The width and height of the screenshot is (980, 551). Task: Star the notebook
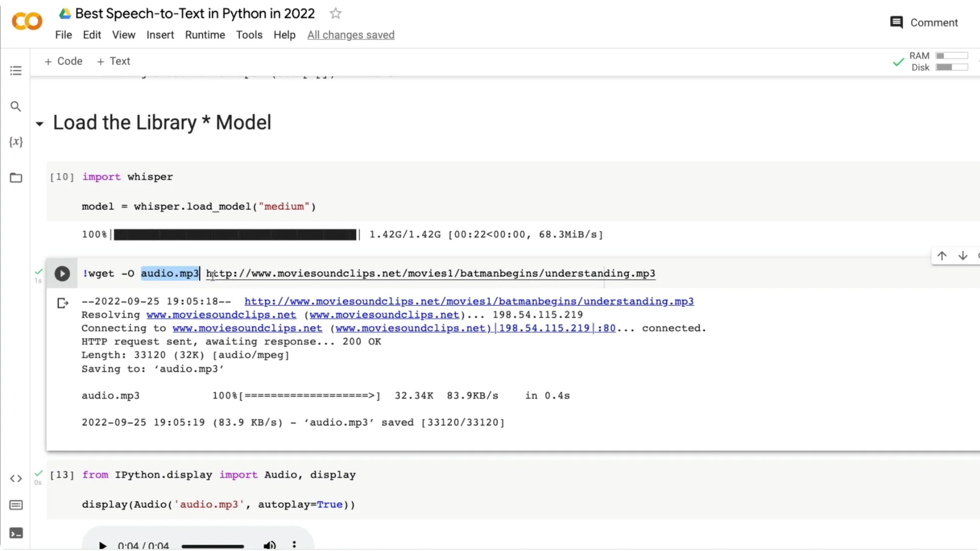335,13
